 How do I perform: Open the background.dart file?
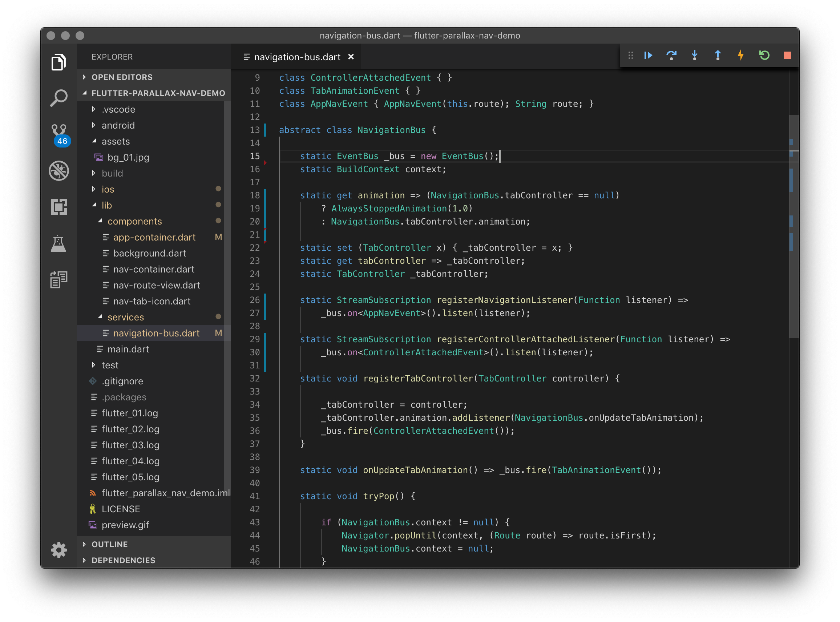point(149,253)
